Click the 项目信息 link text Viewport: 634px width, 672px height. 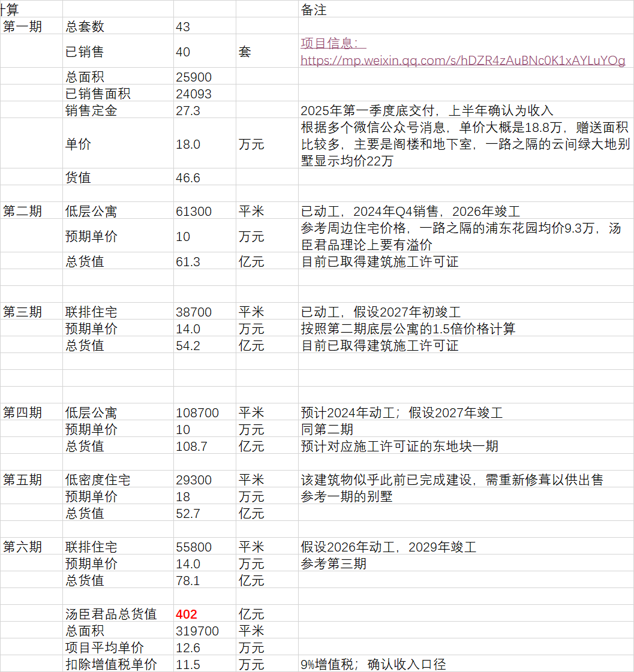333,43
